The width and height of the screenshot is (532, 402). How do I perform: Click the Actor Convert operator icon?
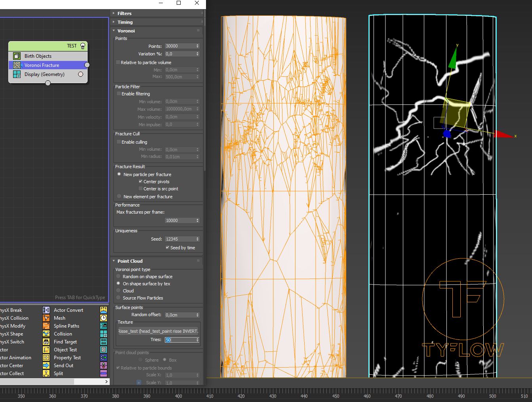click(x=46, y=310)
